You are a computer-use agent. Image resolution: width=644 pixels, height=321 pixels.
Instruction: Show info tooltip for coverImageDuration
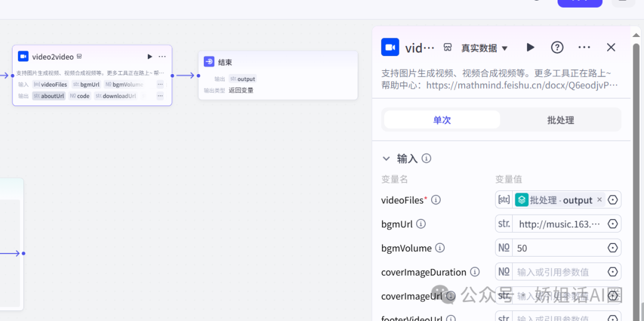click(x=475, y=271)
